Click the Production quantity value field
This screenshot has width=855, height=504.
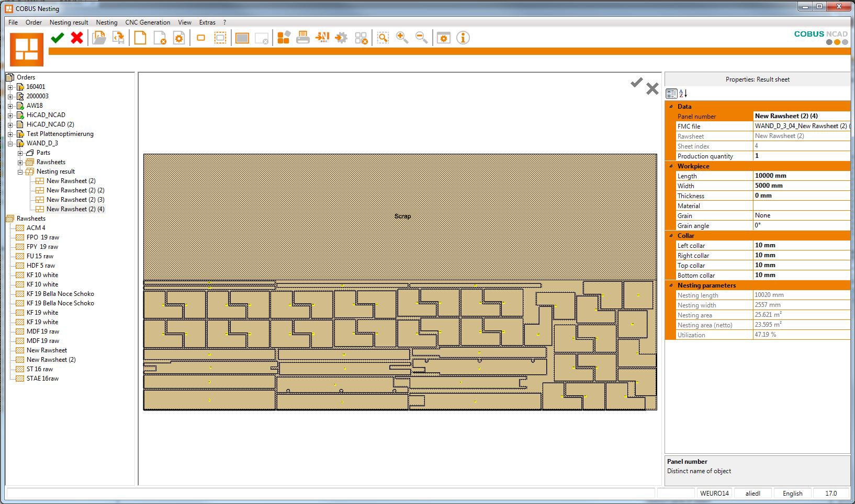(801, 156)
